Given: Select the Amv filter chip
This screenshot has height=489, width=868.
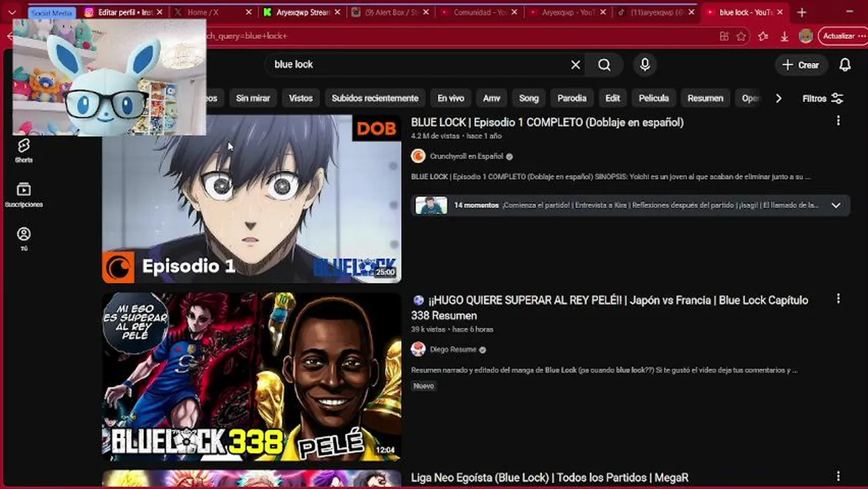Looking at the screenshot, I should (492, 98).
